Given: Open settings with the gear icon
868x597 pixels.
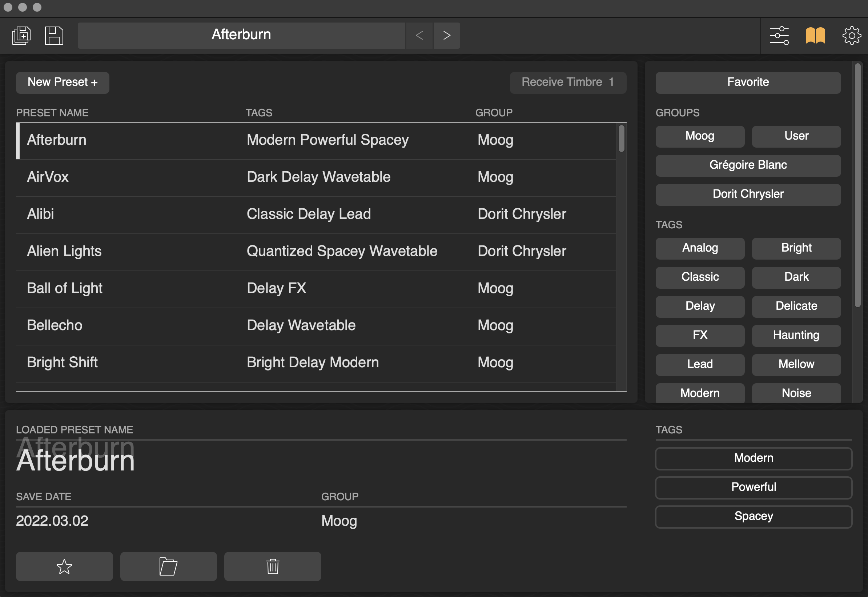Looking at the screenshot, I should (x=852, y=36).
